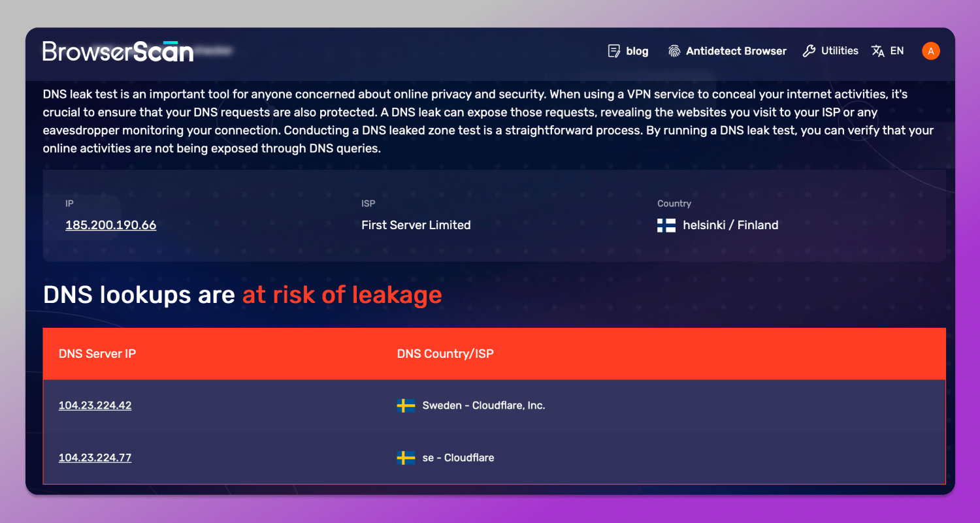
Task: Click the fingerprint icon for Antidetect Browser
Action: pyautogui.click(x=674, y=51)
